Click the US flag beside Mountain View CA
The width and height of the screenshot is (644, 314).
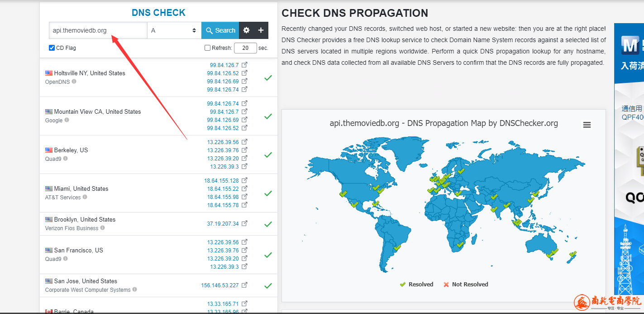click(x=49, y=111)
